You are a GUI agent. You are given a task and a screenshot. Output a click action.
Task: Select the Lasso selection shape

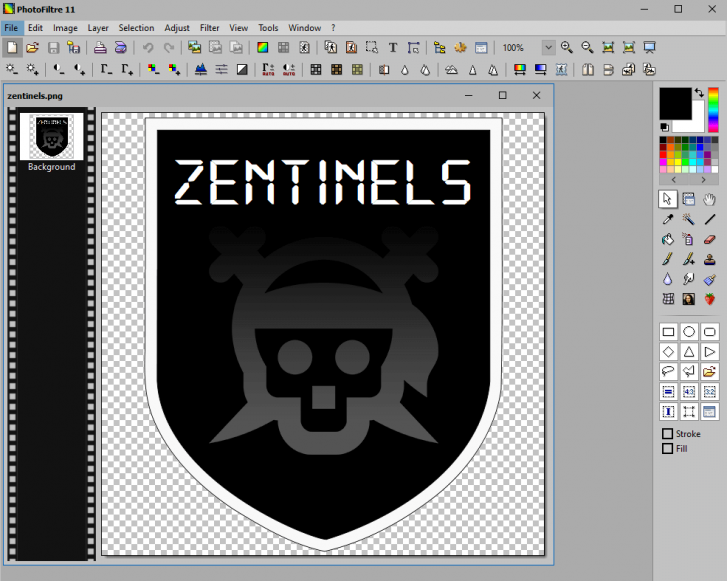click(x=668, y=372)
